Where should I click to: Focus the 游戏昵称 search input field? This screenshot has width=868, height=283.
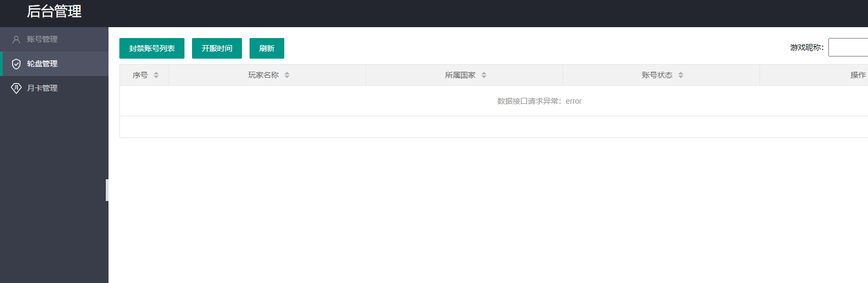point(849,47)
